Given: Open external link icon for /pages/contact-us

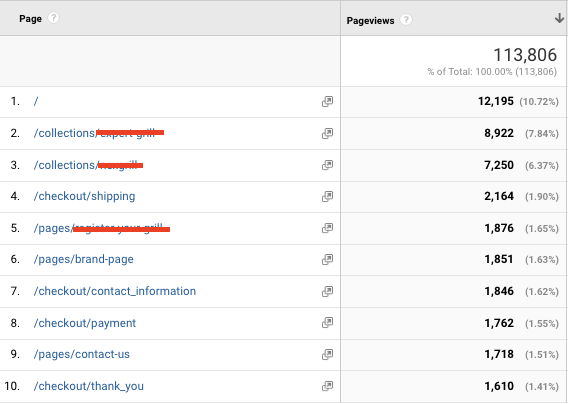Looking at the screenshot, I should [327, 354].
